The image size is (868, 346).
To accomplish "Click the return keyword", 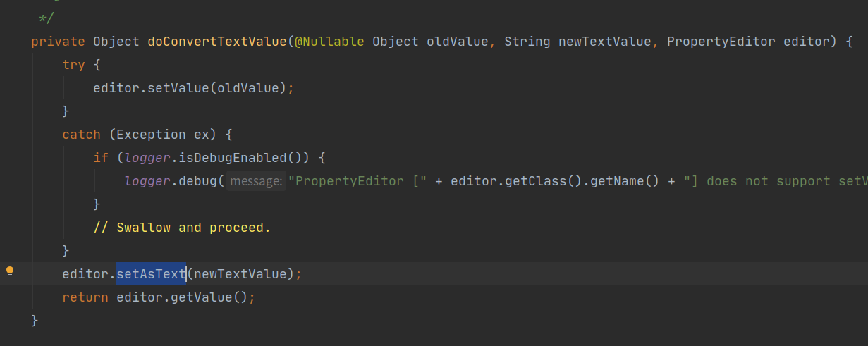I will pyautogui.click(x=85, y=297).
